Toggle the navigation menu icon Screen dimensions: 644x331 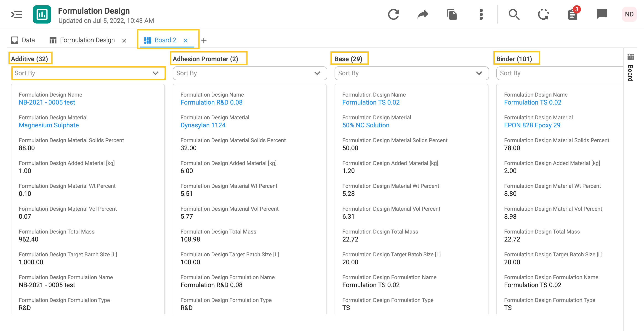pyautogui.click(x=16, y=14)
